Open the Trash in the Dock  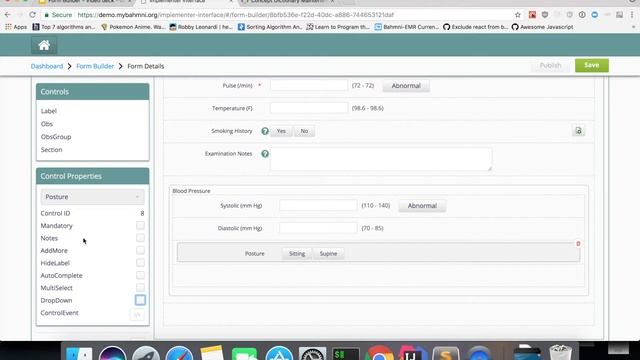pos(560,353)
